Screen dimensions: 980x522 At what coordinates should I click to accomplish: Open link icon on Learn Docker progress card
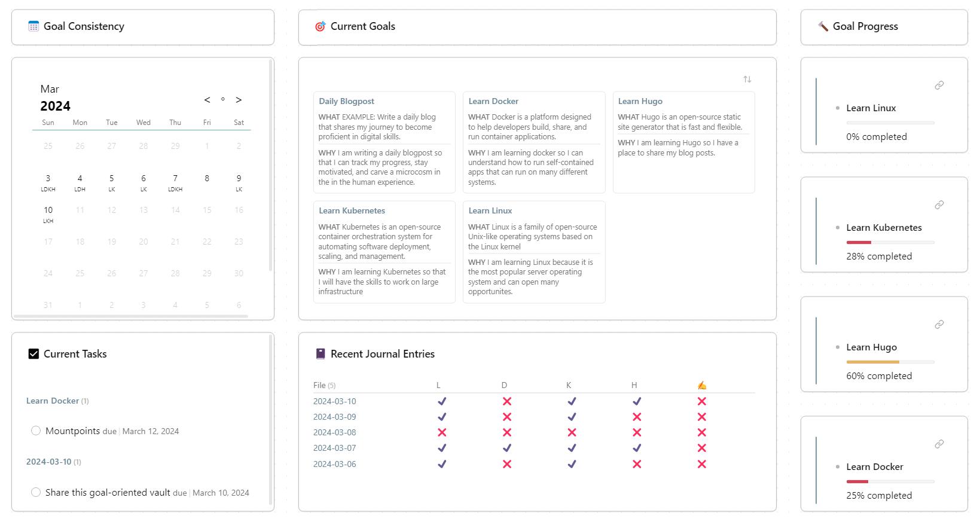pos(939,444)
